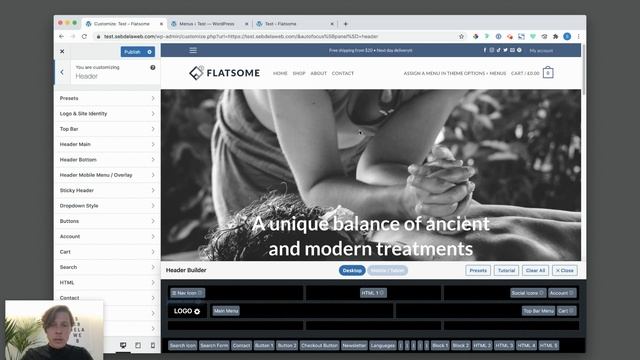This screenshot has width=640, height=360.
Task: Open LOGO settings gear in header builder
Action: pyautogui.click(x=197, y=311)
